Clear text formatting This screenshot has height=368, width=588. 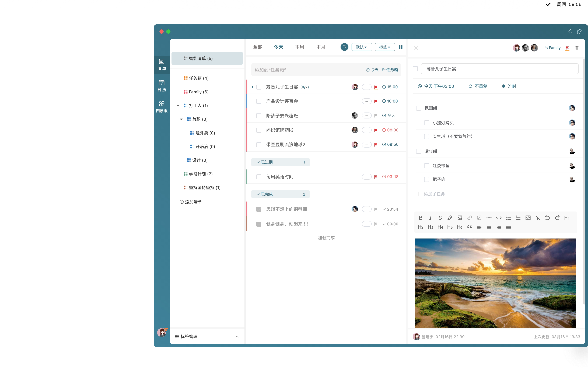(538, 218)
